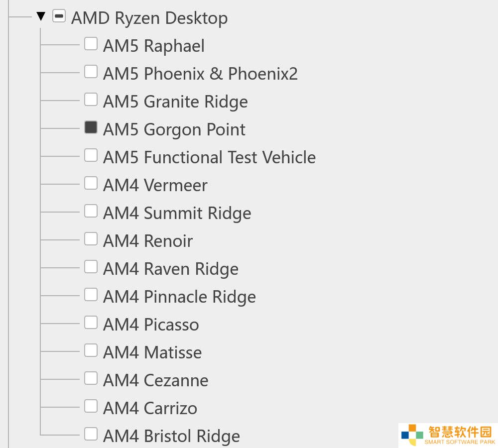Click the AM5 Granite Ridge label

tap(175, 102)
